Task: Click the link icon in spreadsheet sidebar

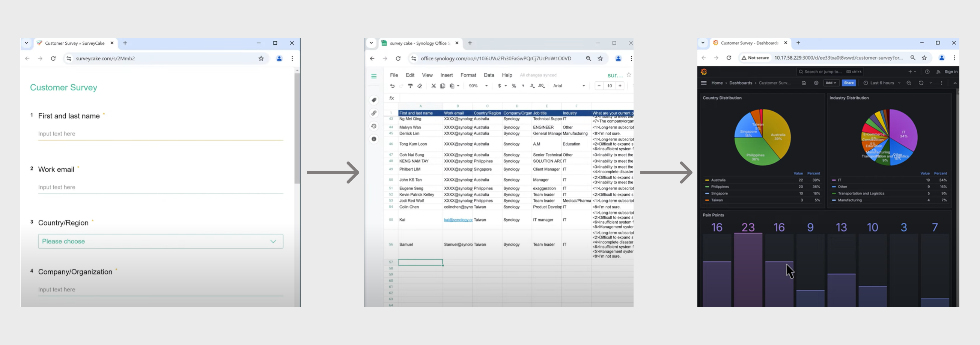Action: (374, 113)
